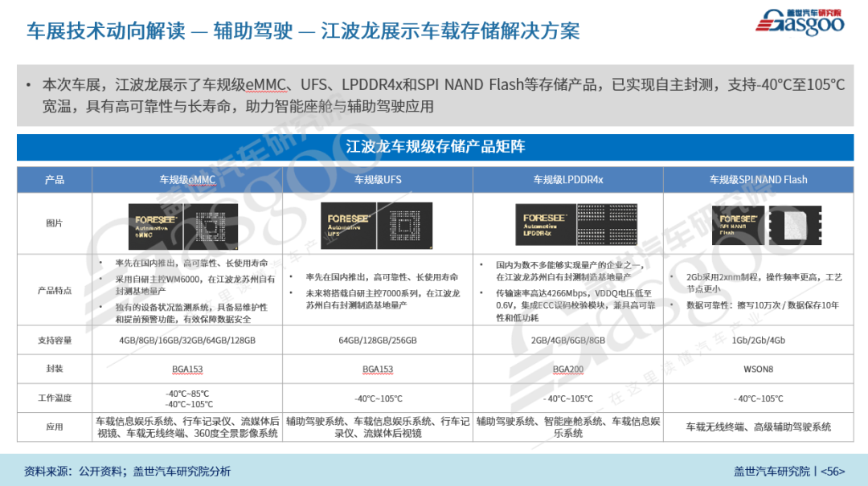Click the 应用 row label
Image resolution: width=868 pixels, height=486 pixels.
click(55, 427)
